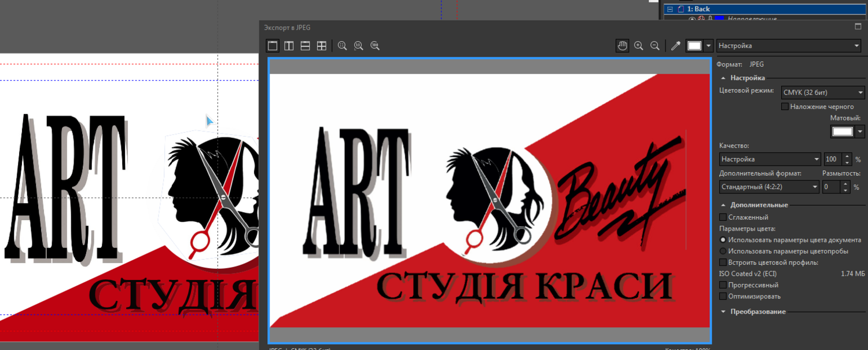This screenshot has width=868, height=350.
Task: Open the Матовый color dropdown arrow
Action: 860,132
